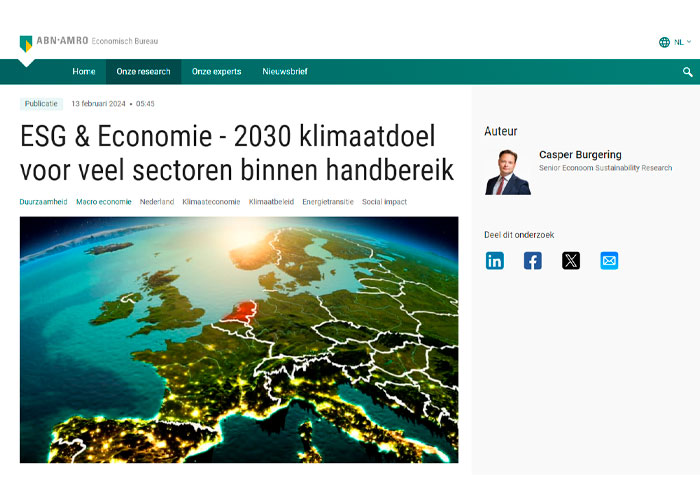The image size is (700, 500).
Task: Select the Klimaateconomie tag
Action: (211, 202)
